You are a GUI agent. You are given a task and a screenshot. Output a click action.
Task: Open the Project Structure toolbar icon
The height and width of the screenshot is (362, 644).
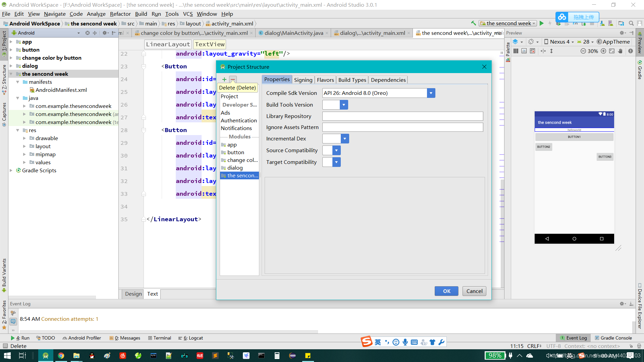(621, 23)
